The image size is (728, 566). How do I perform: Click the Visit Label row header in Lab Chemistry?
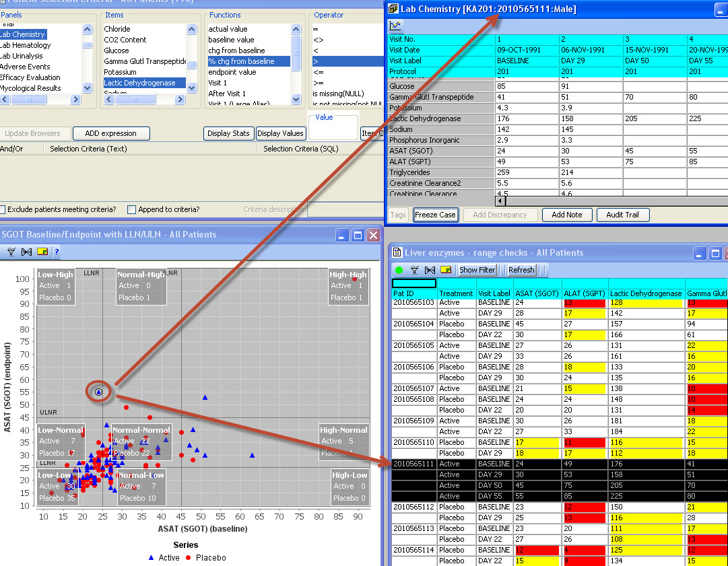coord(441,61)
